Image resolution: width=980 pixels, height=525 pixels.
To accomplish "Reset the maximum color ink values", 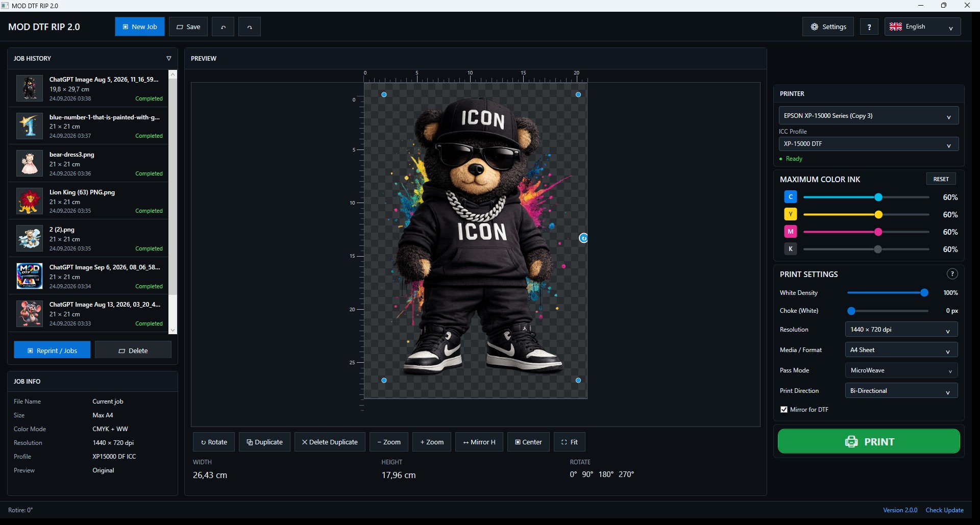I will coord(941,179).
